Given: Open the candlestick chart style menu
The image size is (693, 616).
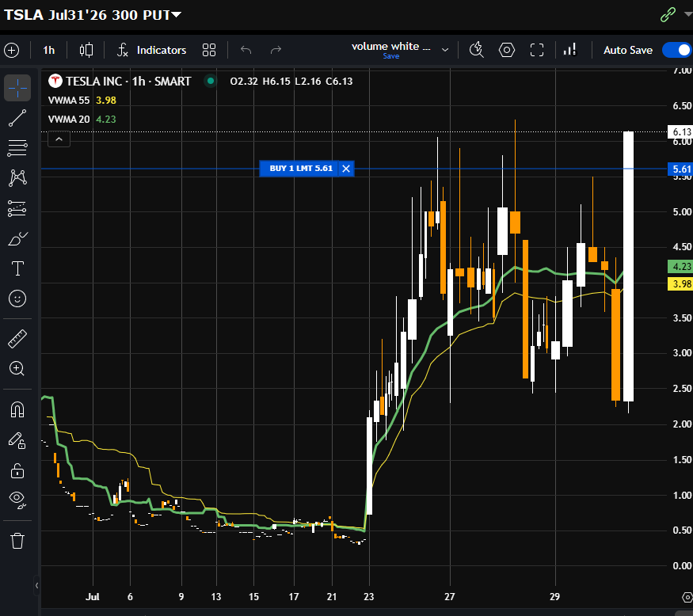Looking at the screenshot, I should [86, 50].
